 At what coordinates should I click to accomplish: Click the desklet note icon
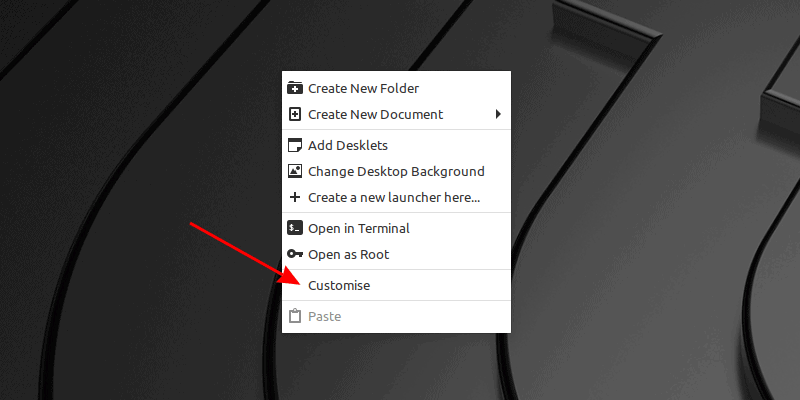(295, 145)
